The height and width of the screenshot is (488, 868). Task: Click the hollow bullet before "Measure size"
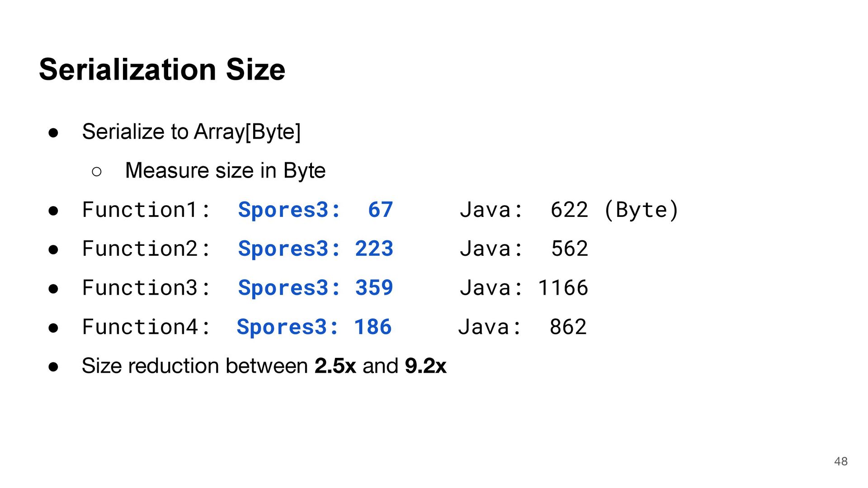click(x=96, y=171)
